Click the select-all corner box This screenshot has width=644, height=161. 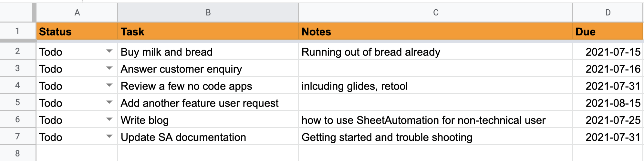click(x=17, y=13)
